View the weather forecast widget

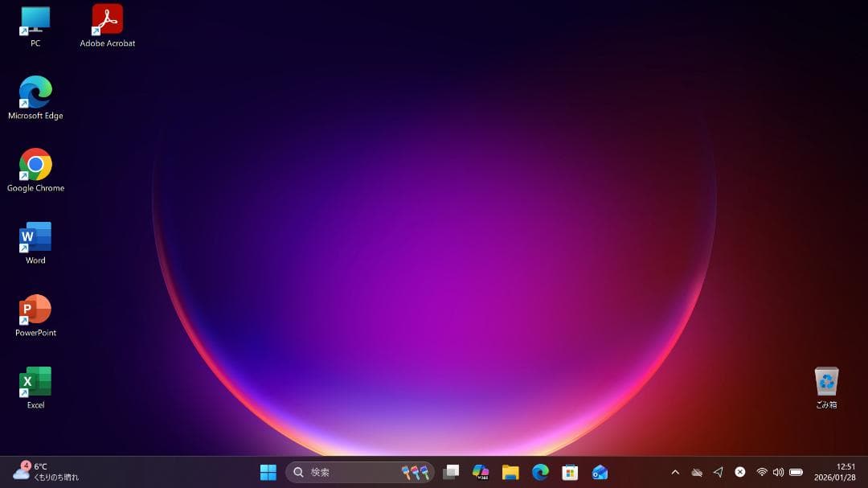click(39, 472)
